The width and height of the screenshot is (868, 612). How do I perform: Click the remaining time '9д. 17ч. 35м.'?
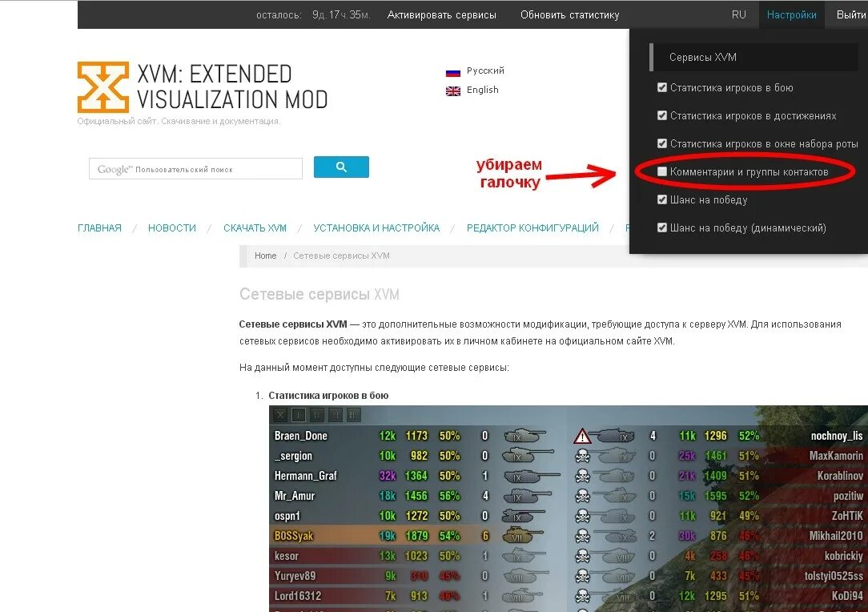(x=341, y=15)
